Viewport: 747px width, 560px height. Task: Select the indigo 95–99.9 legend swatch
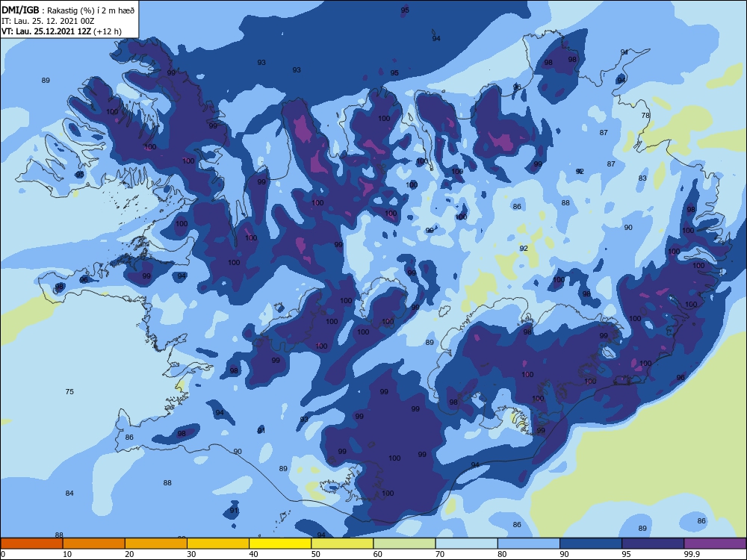point(653,544)
